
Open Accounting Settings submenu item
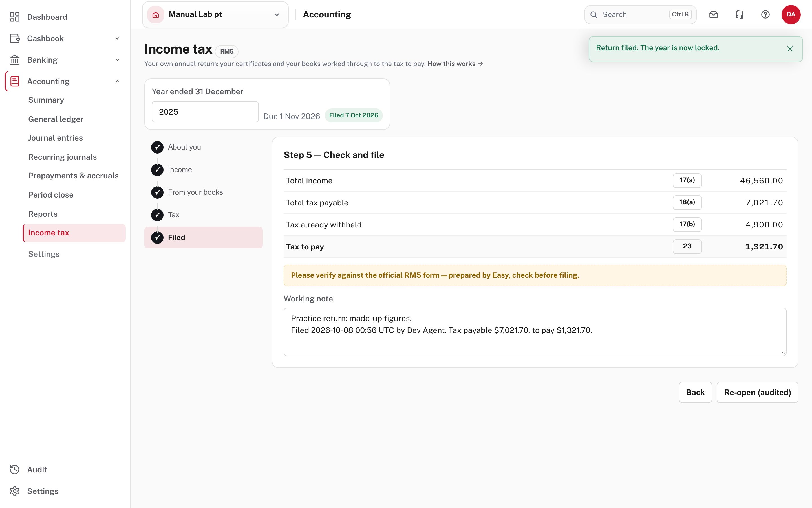[x=44, y=254]
